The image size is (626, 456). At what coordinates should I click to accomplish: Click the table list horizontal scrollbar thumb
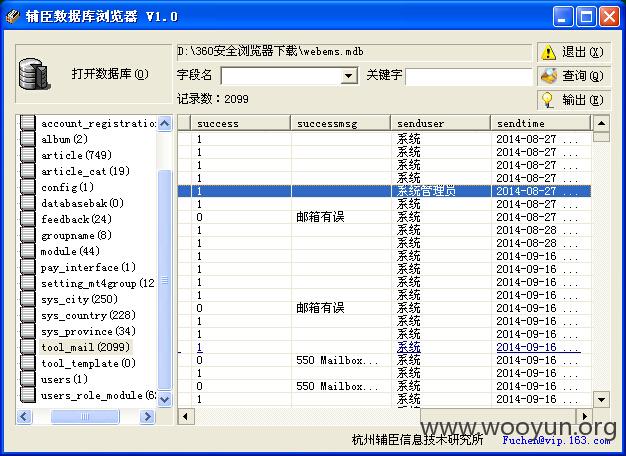point(85,416)
